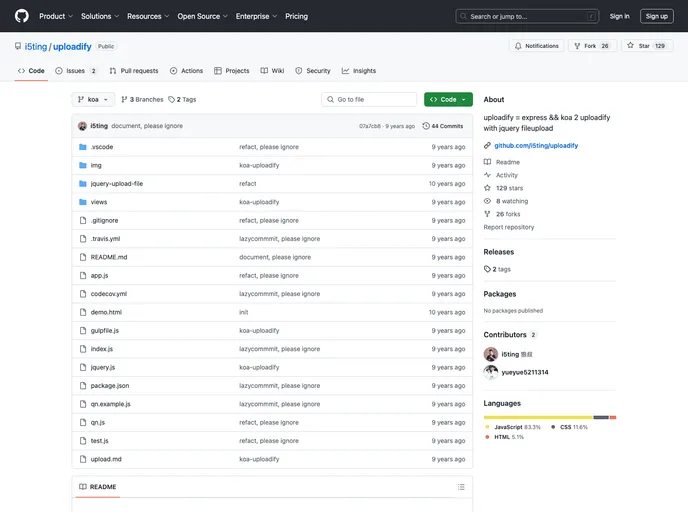Open the demo.html file
Image resolution: width=688 pixels, height=512 pixels.
(106, 312)
